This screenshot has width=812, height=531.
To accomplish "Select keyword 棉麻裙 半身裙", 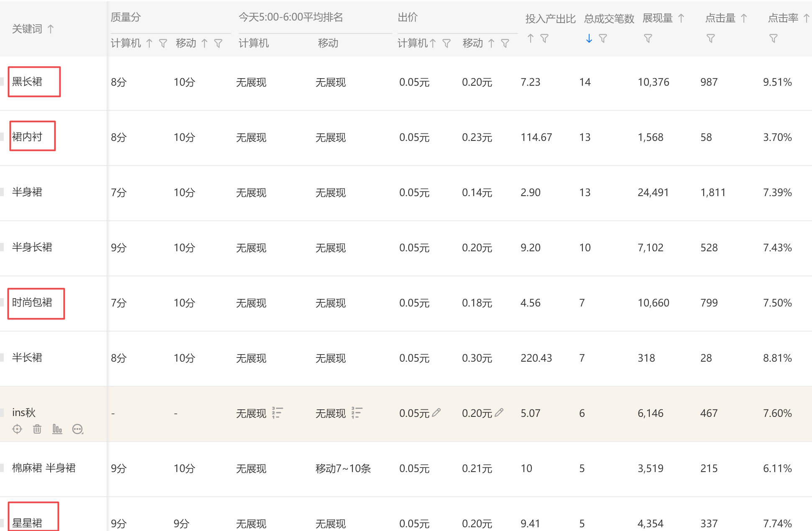I will pos(44,468).
